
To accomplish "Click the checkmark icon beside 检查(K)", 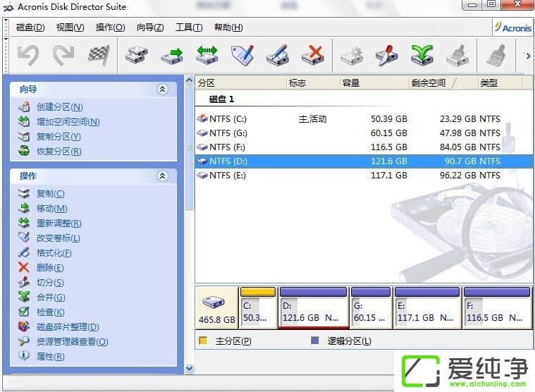I will point(23,312).
